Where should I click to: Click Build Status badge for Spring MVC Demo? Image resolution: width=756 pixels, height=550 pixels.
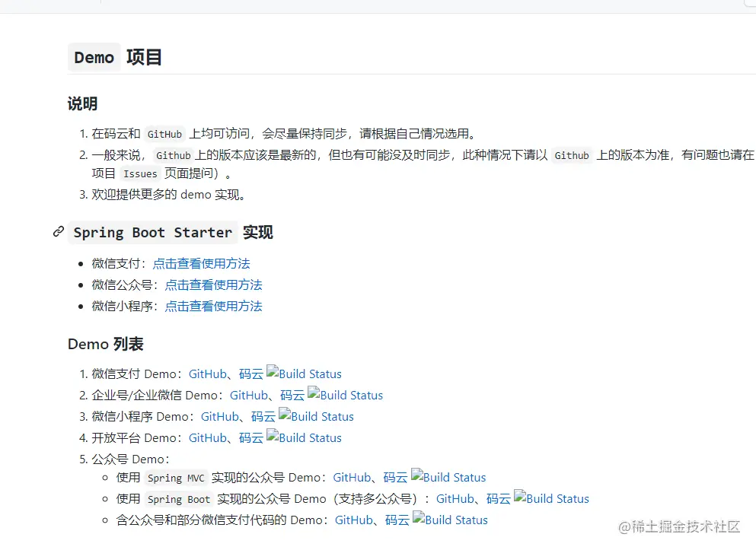(448, 476)
